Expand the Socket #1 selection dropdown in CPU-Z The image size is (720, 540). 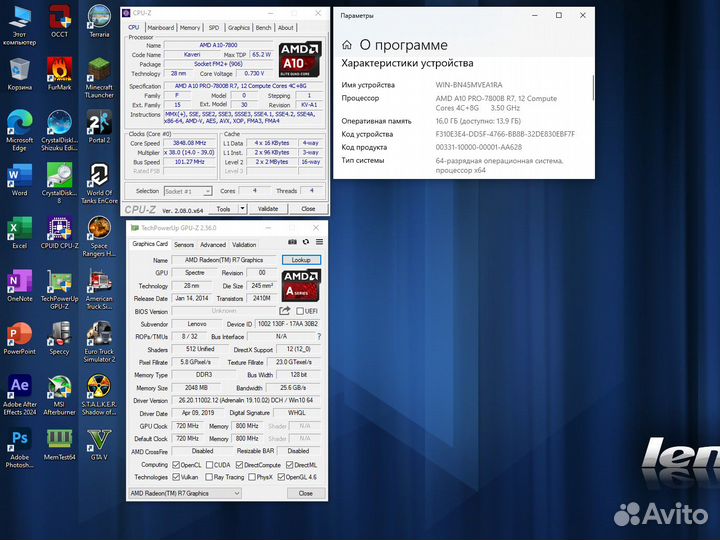click(208, 191)
